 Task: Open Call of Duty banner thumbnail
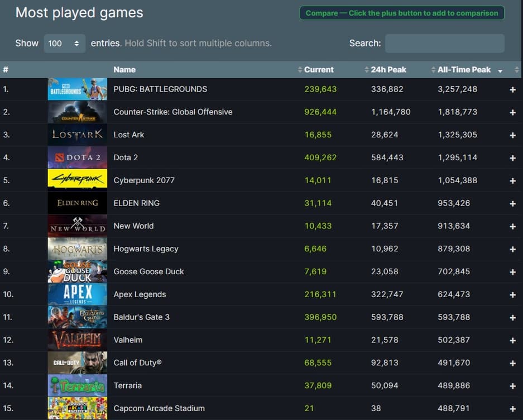[x=78, y=362]
